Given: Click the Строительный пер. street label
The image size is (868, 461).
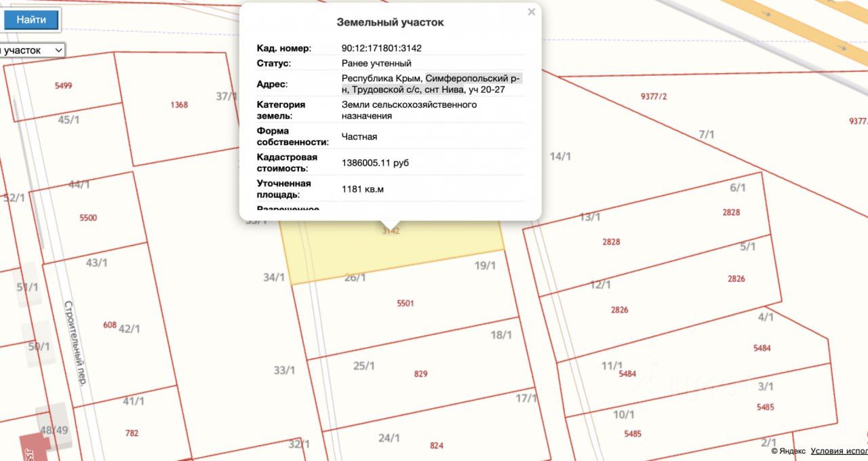Looking at the screenshot, I should coord(75,343).
